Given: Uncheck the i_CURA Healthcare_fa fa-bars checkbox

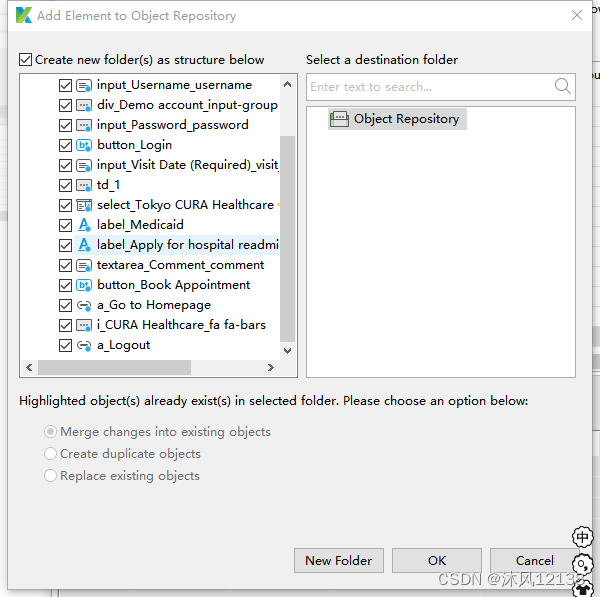Looking at the screenshot, I should point(65,325).
